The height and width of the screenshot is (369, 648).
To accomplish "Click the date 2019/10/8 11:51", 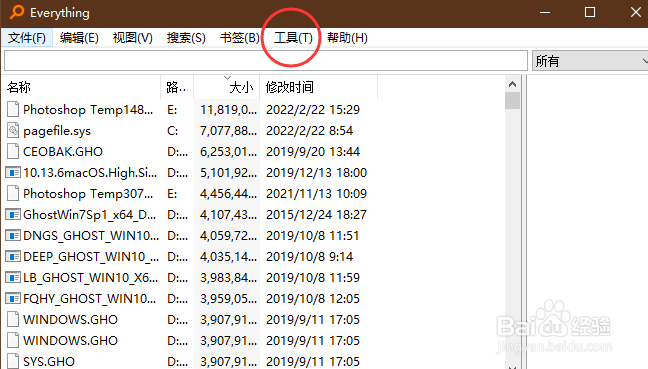I will coord(313,236).
